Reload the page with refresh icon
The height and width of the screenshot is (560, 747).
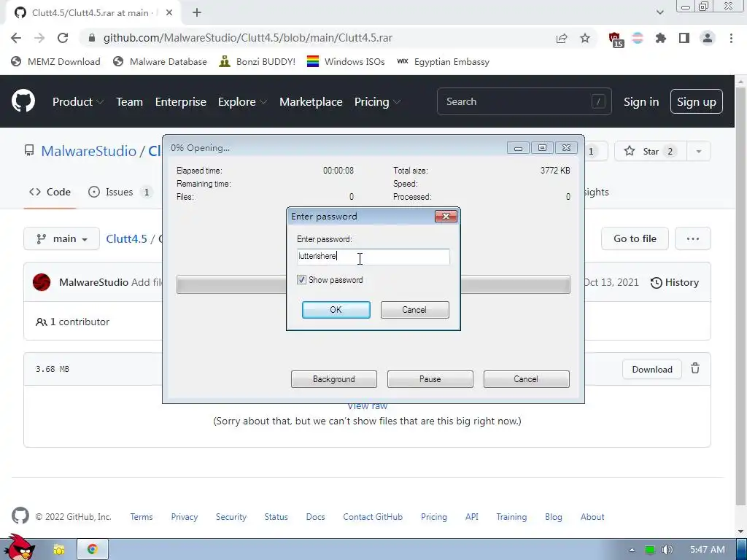pyautogui.click(x=63, y=38)
